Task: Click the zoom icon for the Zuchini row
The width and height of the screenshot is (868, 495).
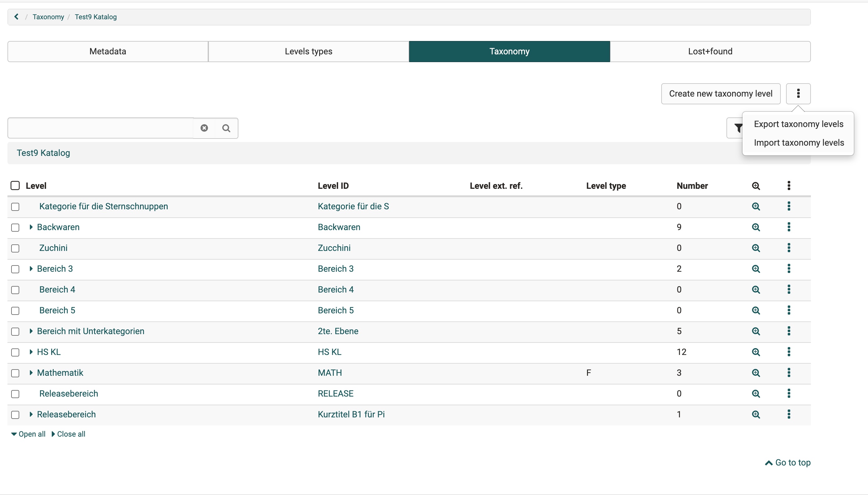Action: tap(756, 248)
